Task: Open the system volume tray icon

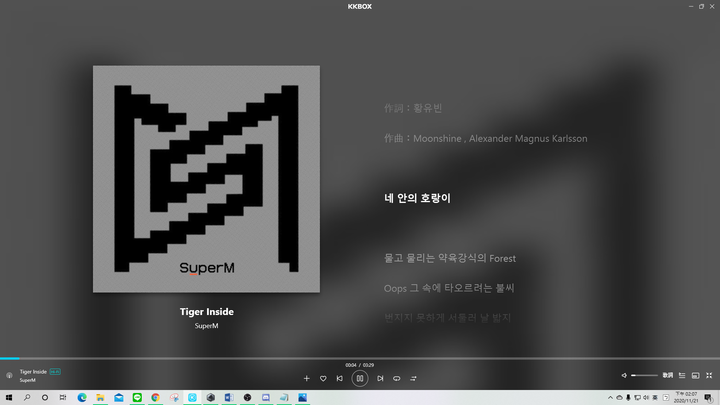Action: (x=646, y=398)
